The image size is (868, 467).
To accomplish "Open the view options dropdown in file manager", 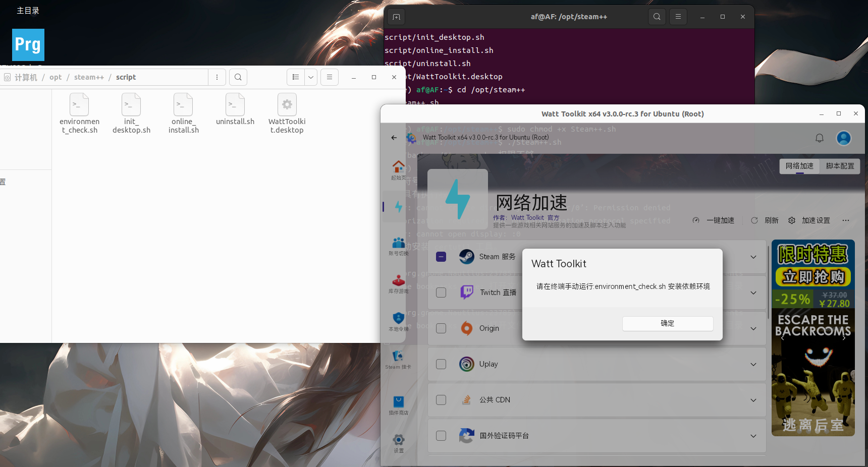I will (x=311, y=77).
